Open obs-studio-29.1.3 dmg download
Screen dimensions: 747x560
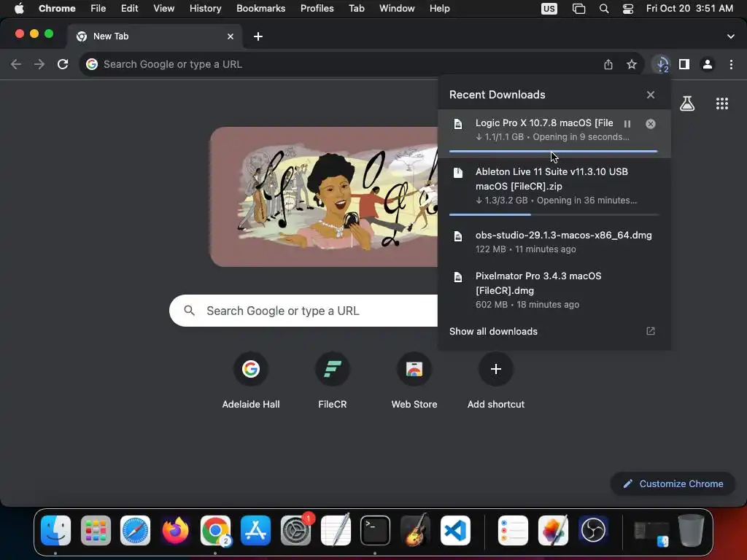[554, 242]
